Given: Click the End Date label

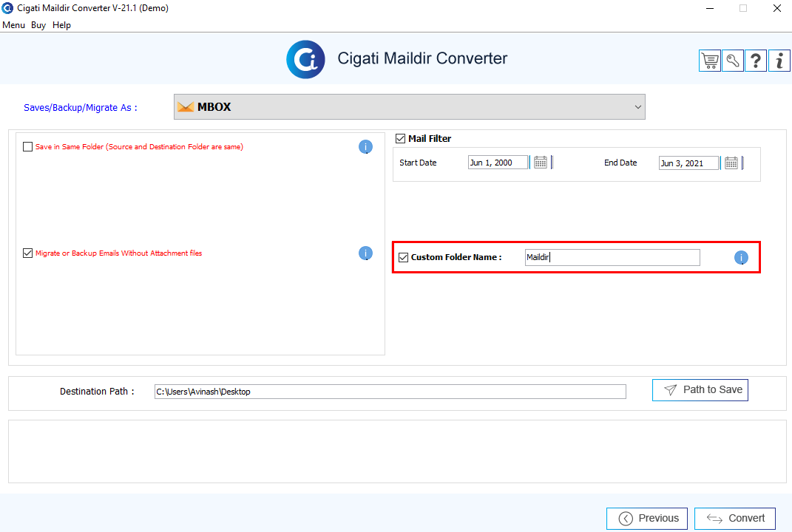Looking at the screenshot, I should [x=620, y=163].
